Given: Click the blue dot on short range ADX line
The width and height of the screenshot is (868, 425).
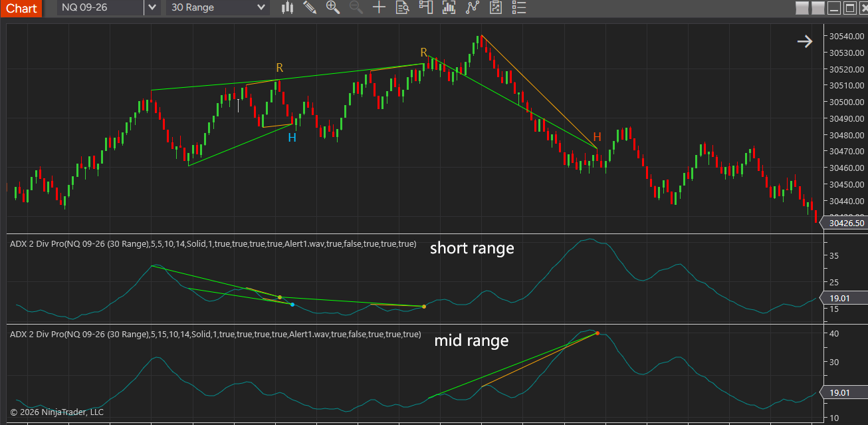Looking at the screenshot, I should click(292, 305).
